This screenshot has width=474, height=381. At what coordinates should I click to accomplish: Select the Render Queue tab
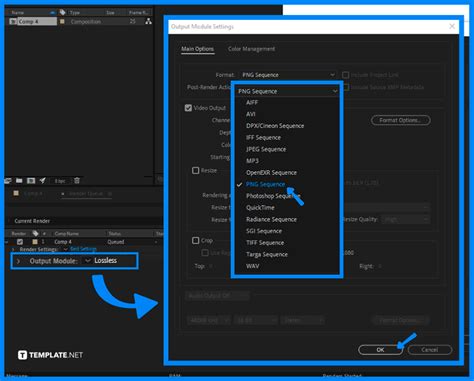(x=86, y=194)
